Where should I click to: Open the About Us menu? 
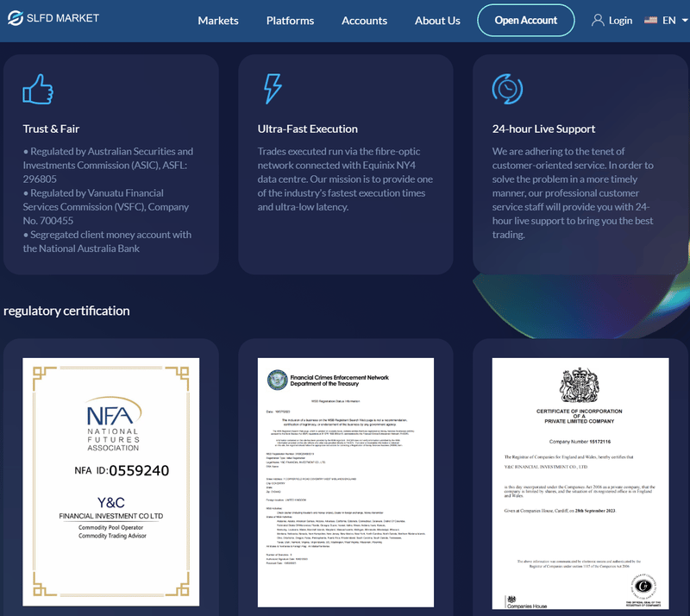click(x=437, y=21)
